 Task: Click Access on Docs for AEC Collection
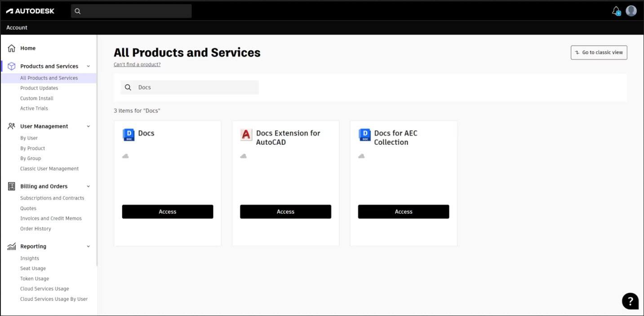tap(404, 212)
